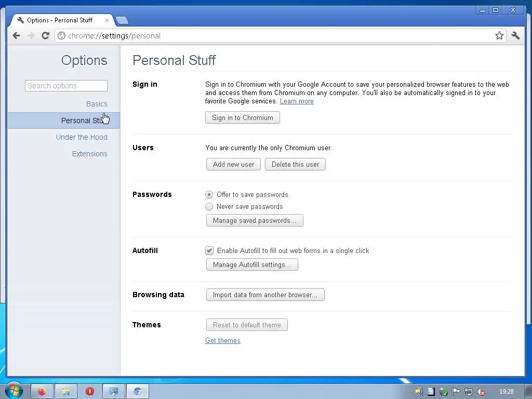
Task: Switch to the Chromium taskbar button
Action: point(137,392)
